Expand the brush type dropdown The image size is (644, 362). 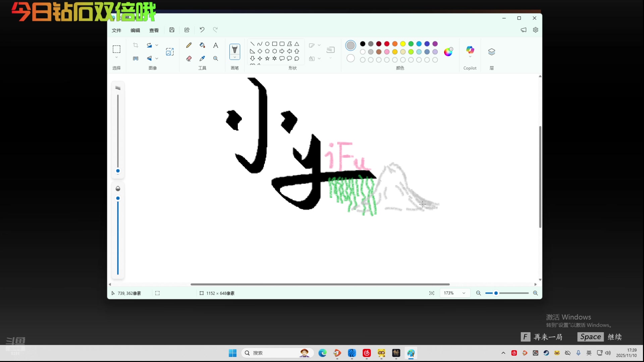235,57
